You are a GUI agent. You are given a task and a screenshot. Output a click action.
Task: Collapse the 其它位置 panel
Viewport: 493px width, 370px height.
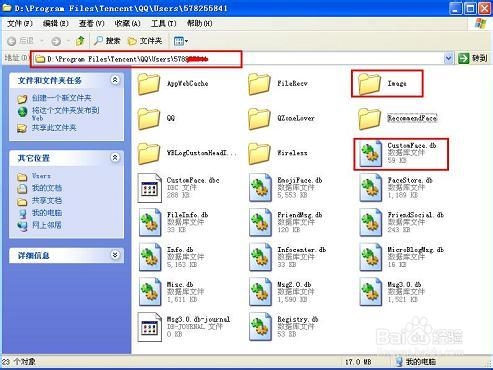115,157
